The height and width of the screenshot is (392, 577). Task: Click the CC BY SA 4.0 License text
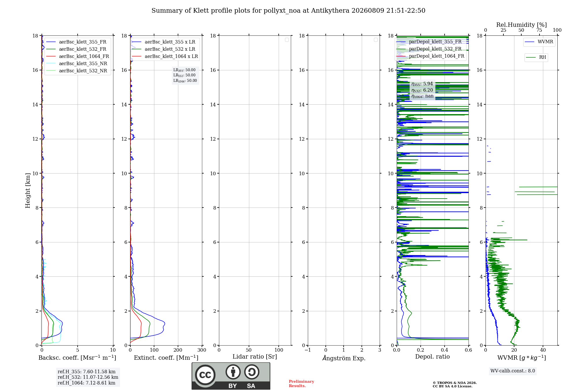(x=453, y=387)
